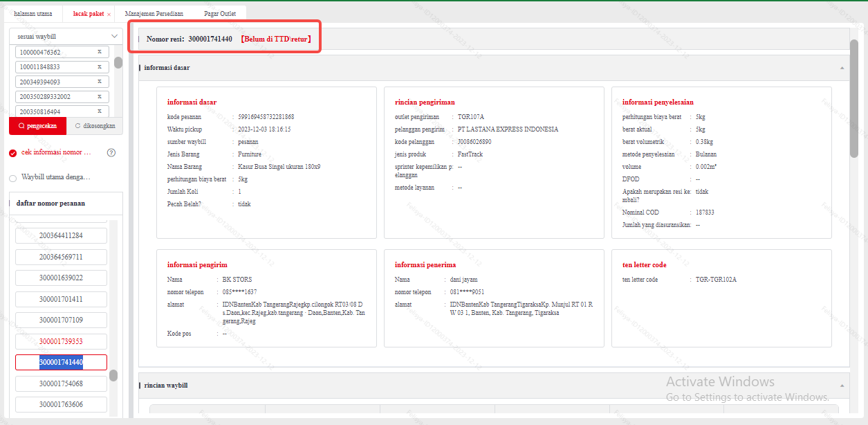Select order number 300001763606
The height and width of the screenshot is (425, 868).
click(x=61, y=404)
